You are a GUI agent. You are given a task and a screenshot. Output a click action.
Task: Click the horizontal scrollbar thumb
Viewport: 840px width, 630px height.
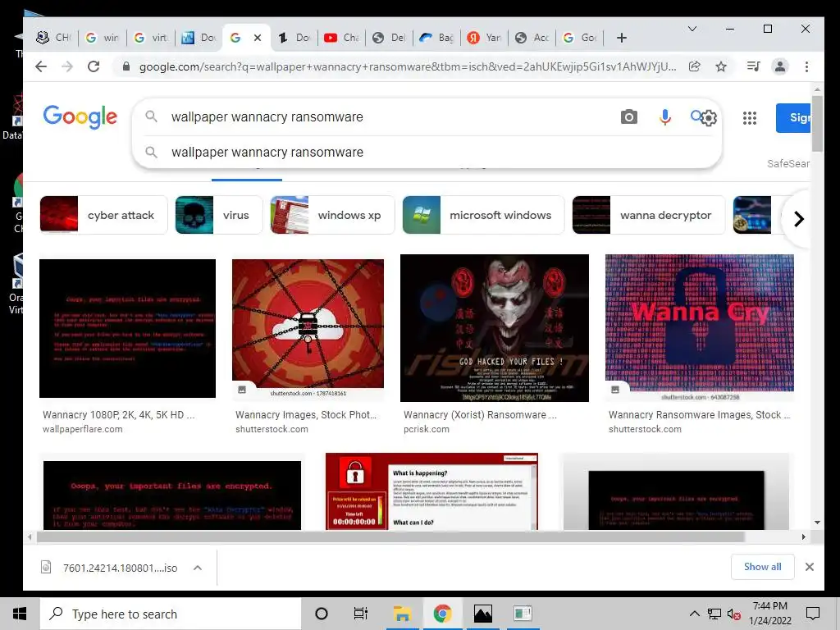point(390,536)
